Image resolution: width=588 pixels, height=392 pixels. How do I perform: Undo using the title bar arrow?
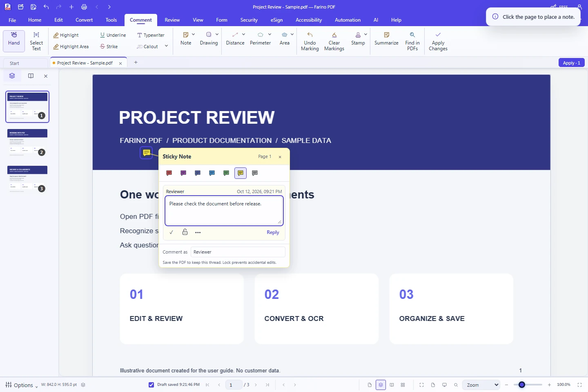[x=46, y=7]
